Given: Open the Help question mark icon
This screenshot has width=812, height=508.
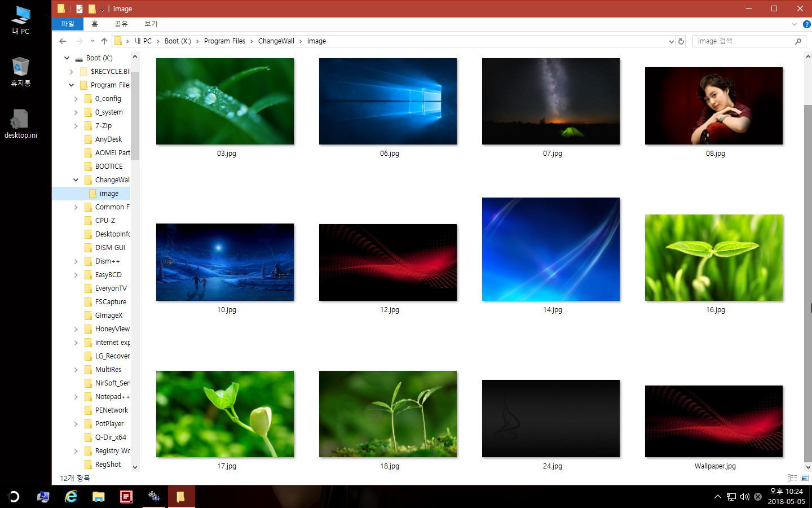Looking at the screenshot, I should (806, 24).
